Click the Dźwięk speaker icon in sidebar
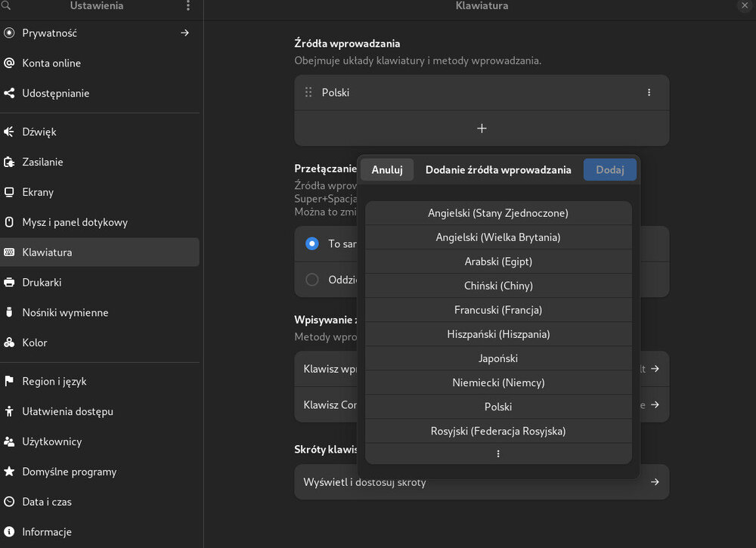Screen dimensions: 756x548 click(x=9, y=132)
